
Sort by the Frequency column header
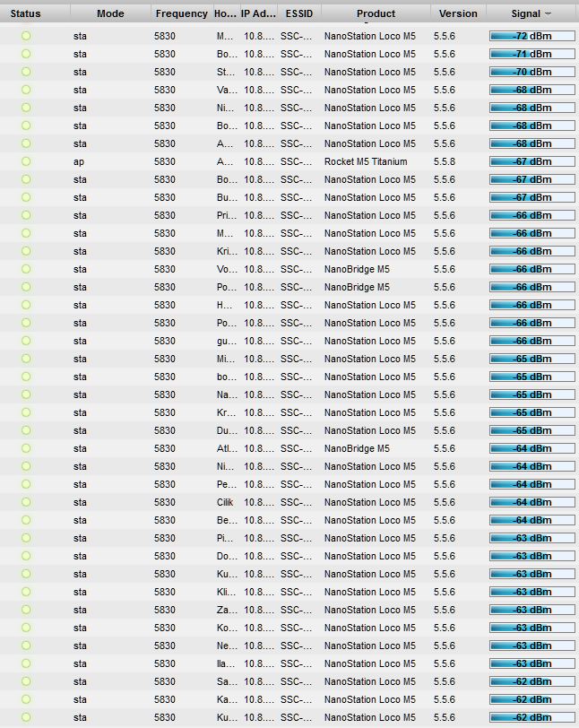(x=182, y=14)
